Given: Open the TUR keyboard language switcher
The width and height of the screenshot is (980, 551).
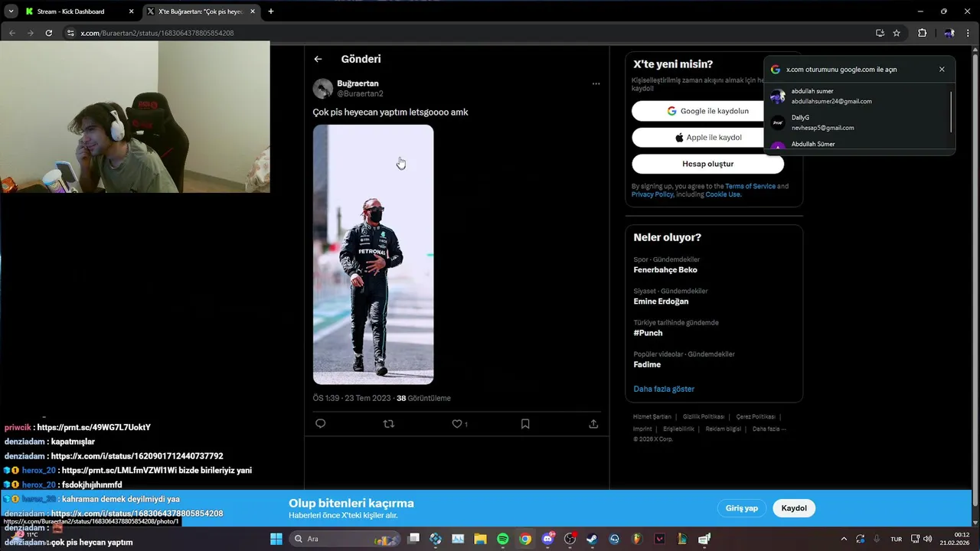Looking at the screenshot, I should 896,539.
